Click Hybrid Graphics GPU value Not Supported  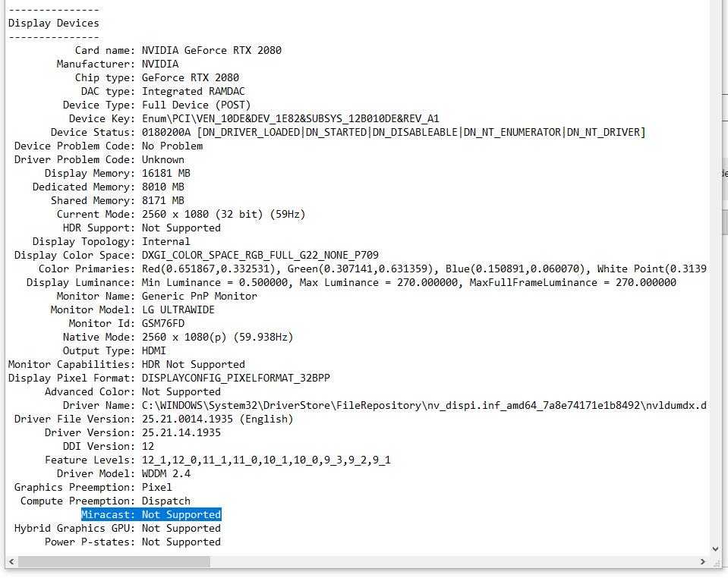[x=181, y=529]
